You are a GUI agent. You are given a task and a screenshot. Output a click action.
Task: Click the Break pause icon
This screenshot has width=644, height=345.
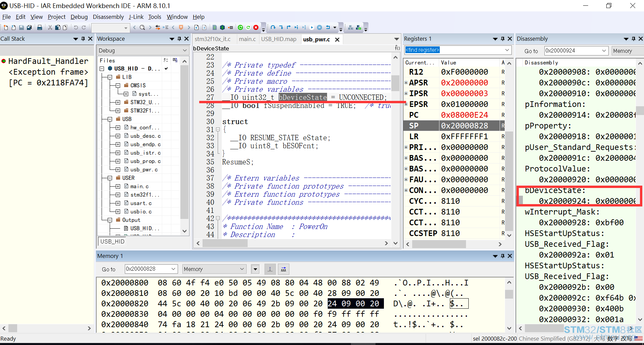pyautogui.click(x=319, y=28)
